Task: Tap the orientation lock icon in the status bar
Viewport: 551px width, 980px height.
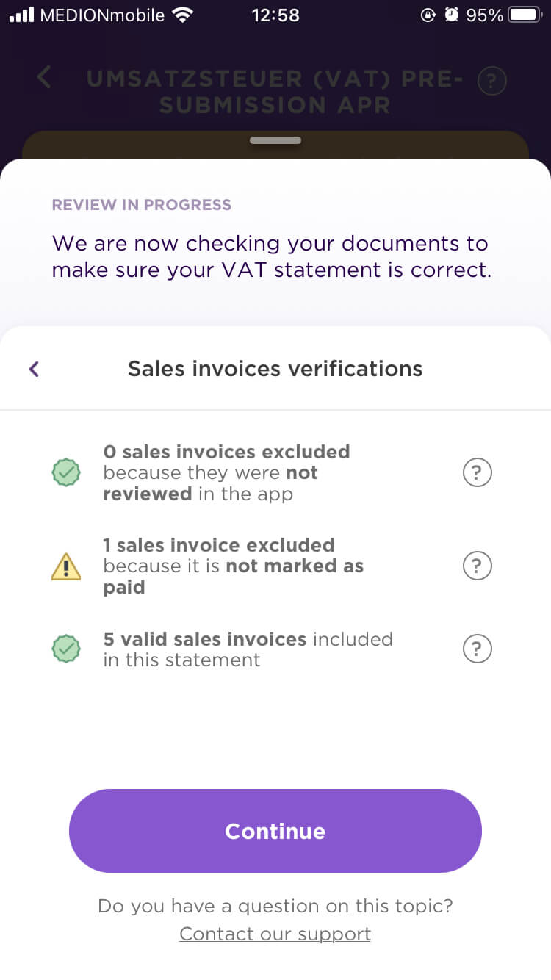Action: click(x=428, y=14)
